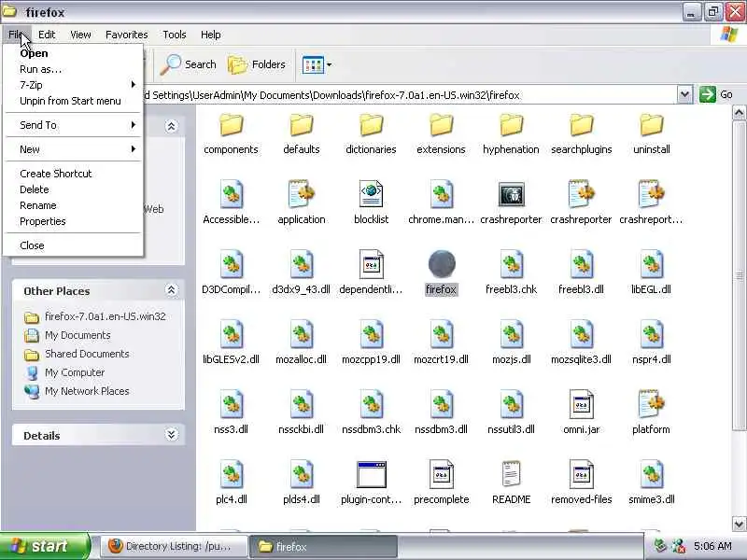Screen dimensions: 747x560
Task: Choose Unpin from Start menu
Action: coord(73,101)
